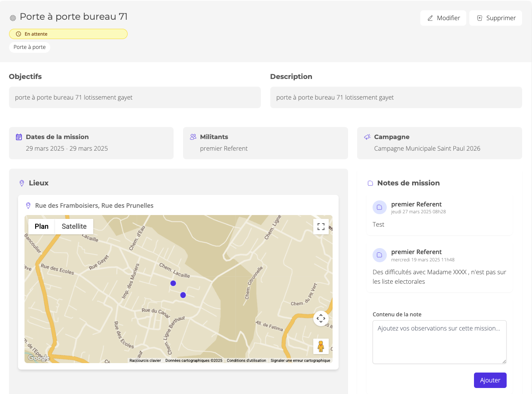Click the Description text box
This screenshot has width=532, height=394.
point(396,97)
